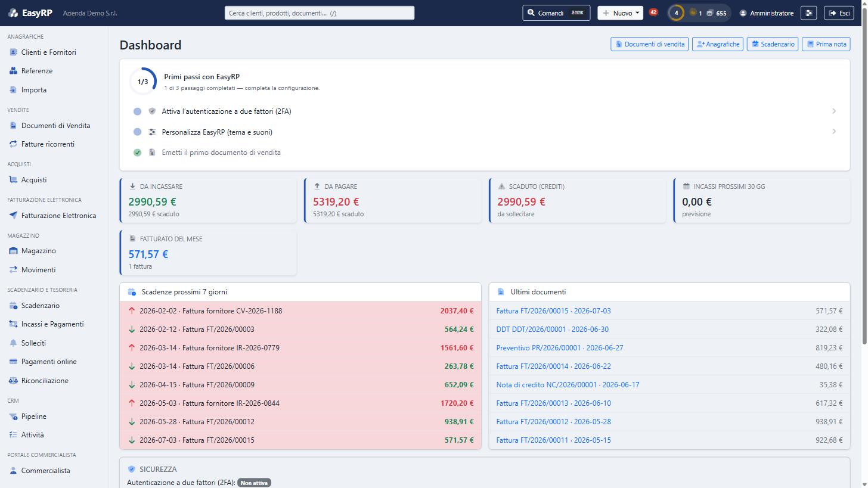Click the SCADUTO (CREDITI) warning icon
This screenshot has height=488, width=868.
point(501,187)
